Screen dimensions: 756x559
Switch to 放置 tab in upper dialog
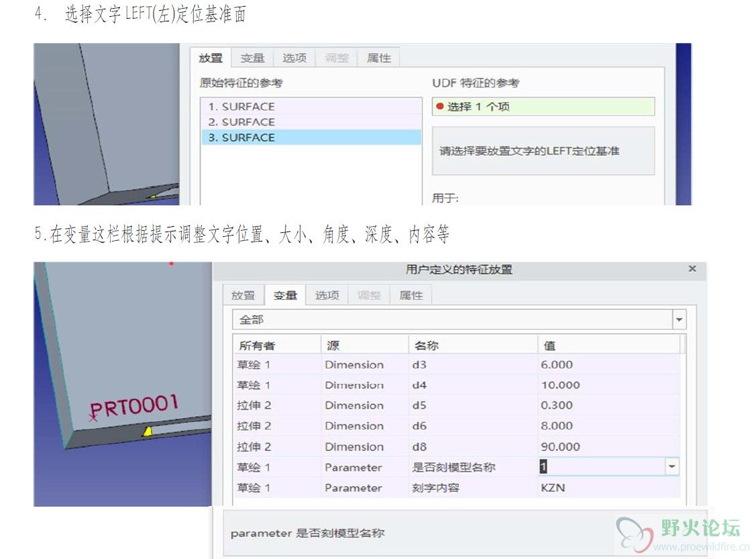(211, 58)
